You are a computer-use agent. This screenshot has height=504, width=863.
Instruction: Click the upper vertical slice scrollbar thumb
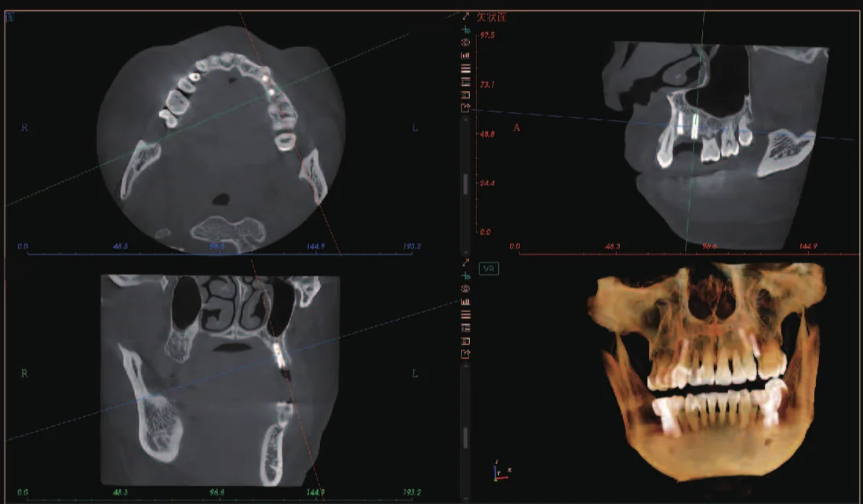pyautogui.click(x=465, y=184)
